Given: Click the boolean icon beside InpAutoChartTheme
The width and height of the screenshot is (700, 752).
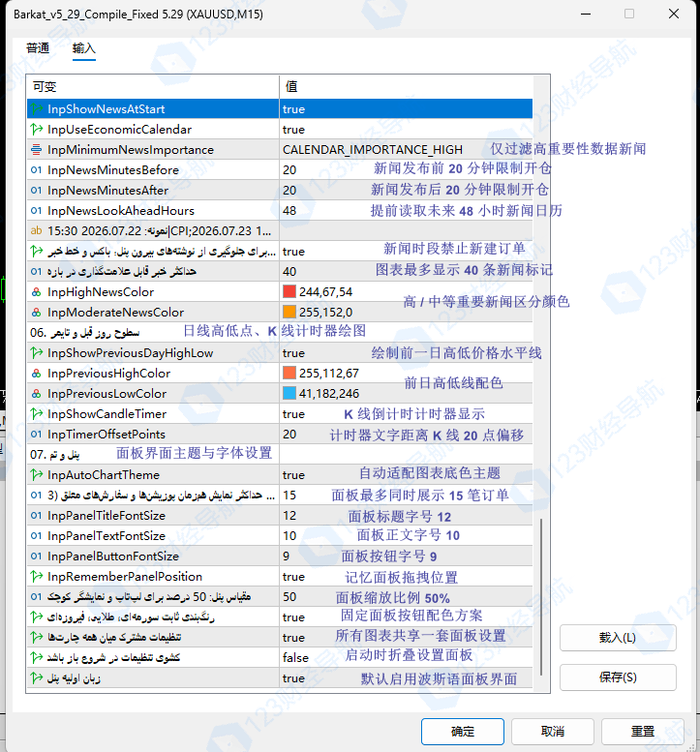Looking at the screenshot, I should (37, 474).
